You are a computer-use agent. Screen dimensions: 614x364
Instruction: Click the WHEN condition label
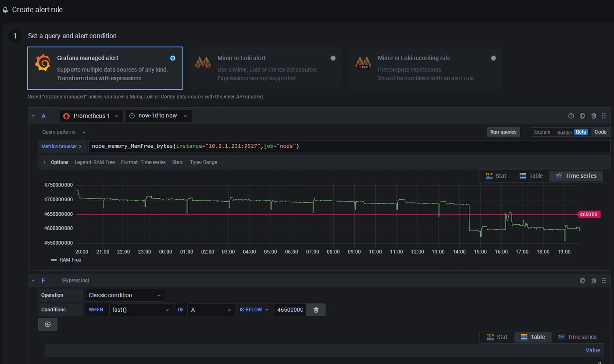96,310
